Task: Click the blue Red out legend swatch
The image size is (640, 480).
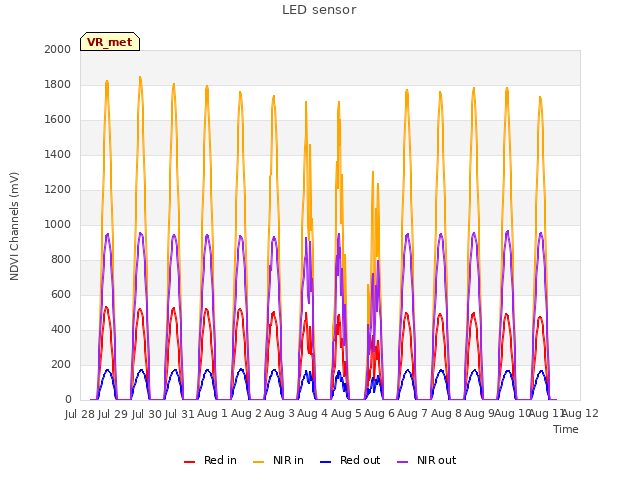Action: pyautogui.click(x=325, y=462)
